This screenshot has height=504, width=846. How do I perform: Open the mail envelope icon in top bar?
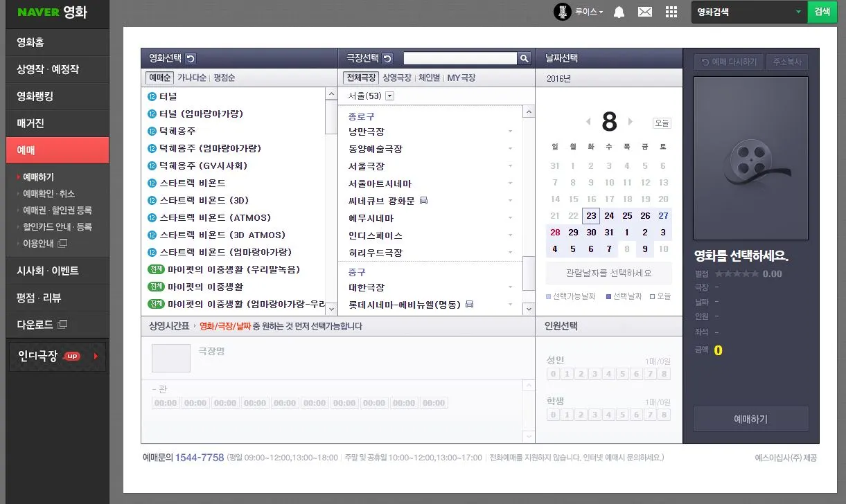[645, 12]
